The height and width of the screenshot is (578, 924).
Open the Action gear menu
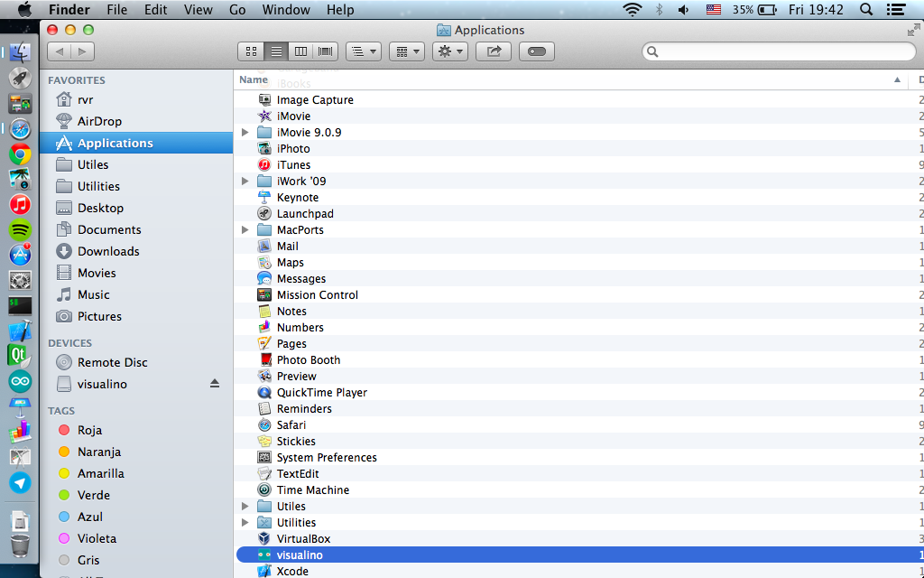pos(450,51)
